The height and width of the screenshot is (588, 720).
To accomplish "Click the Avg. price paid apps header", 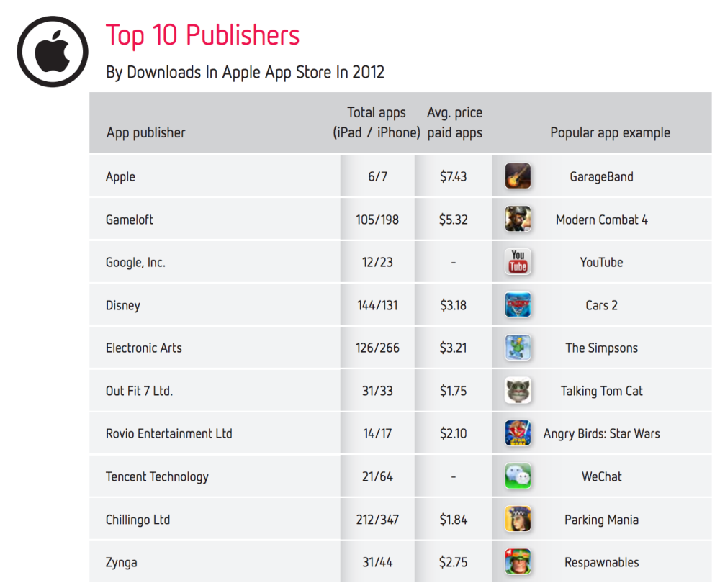I will point(454,122).
